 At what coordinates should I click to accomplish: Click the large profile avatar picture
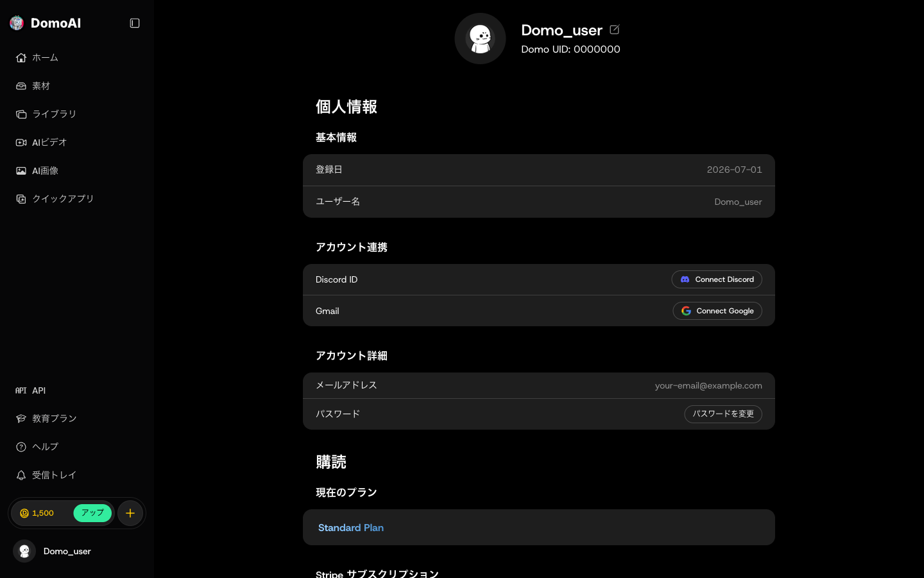pyautogui.click(x=480, y=39)
